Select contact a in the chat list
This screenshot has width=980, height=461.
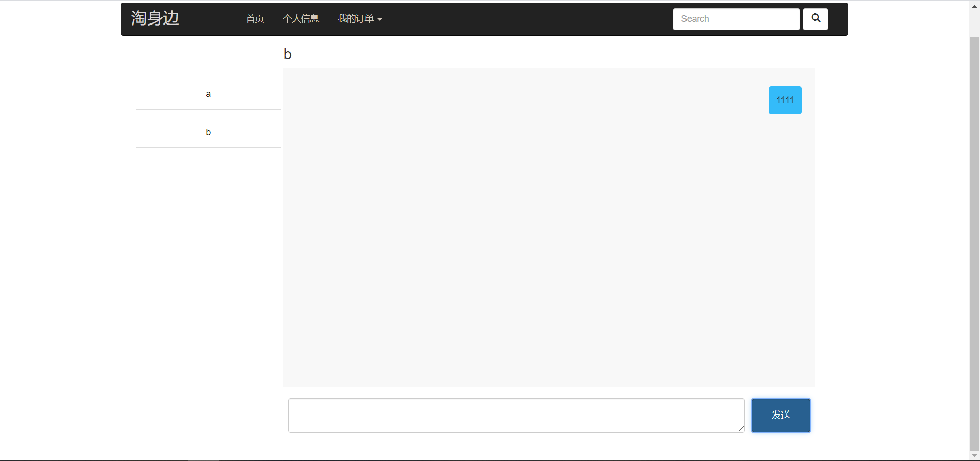(x=208, y=90)
